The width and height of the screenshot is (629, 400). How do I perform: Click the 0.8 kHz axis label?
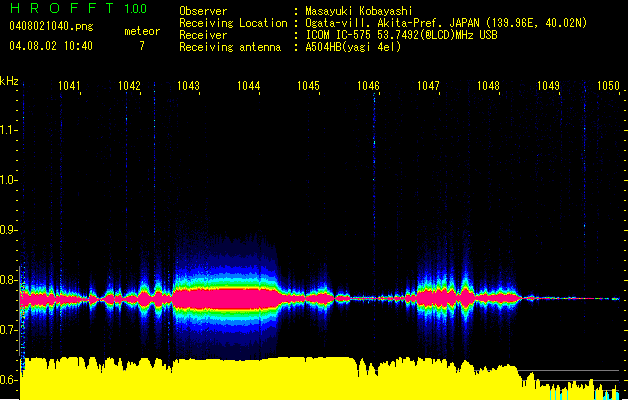coord(8,280)
